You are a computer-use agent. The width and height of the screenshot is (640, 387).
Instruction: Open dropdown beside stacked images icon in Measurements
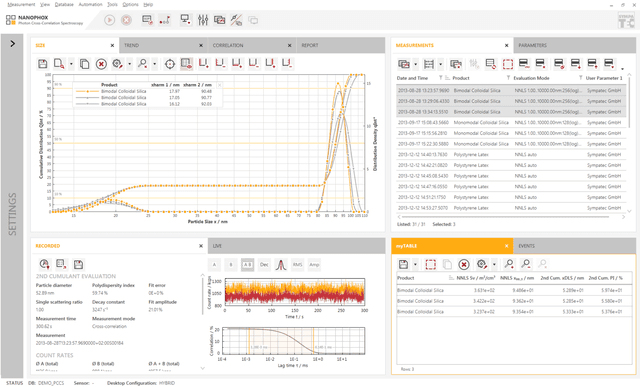[416, 64]
